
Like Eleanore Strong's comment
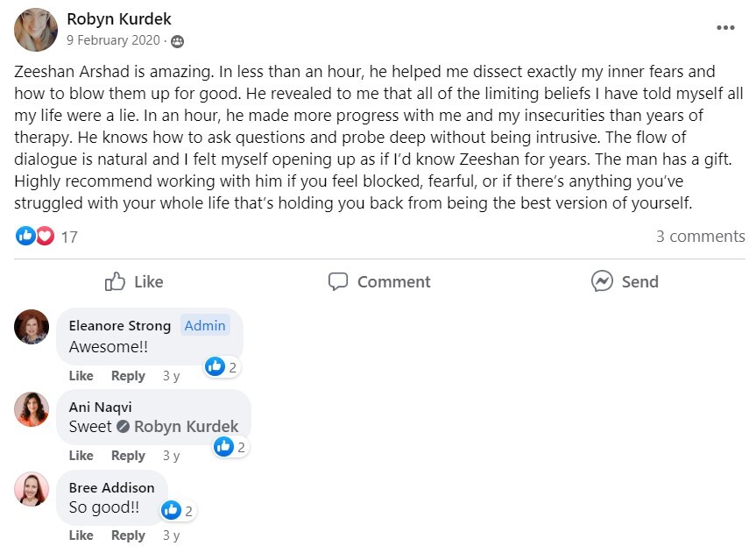coord(81,376)
